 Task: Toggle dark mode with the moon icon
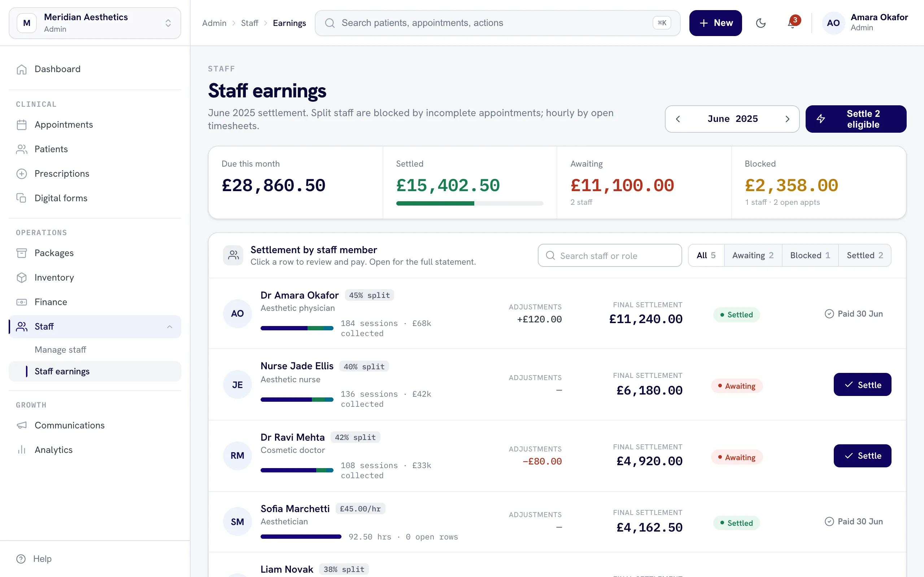pyautogui.click(x=760, y=23)
